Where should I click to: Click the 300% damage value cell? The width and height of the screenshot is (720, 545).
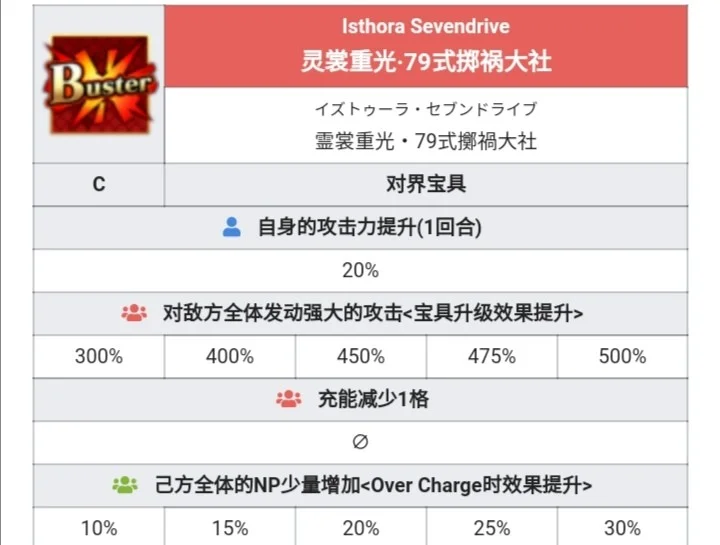click(x=99, y=357)
